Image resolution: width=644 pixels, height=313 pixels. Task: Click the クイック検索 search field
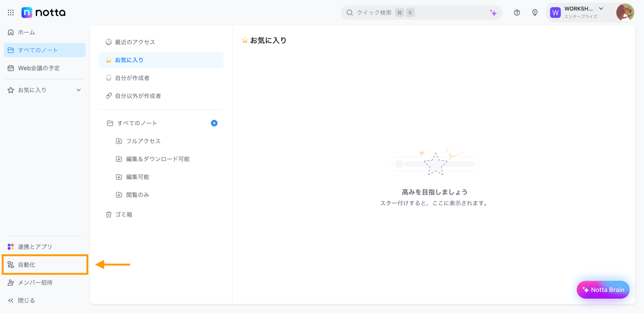pyautogui.click(x=421, y=12)
